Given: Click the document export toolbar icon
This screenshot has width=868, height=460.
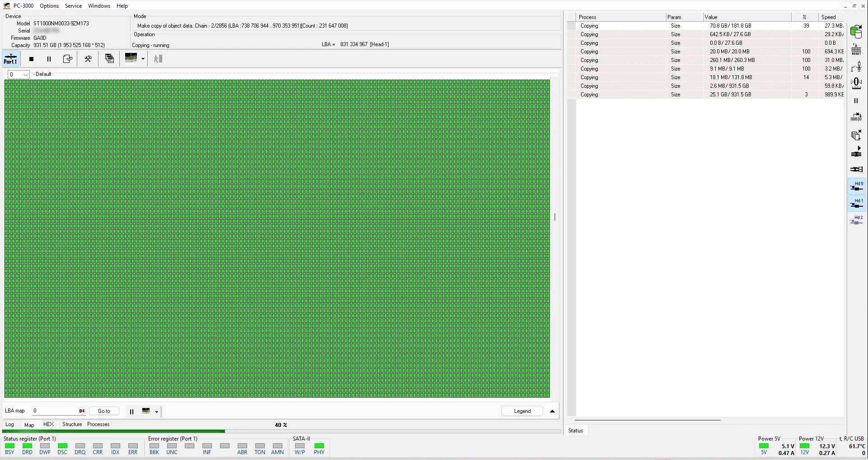Looking at the screenshot, I should tap(67, 59).
